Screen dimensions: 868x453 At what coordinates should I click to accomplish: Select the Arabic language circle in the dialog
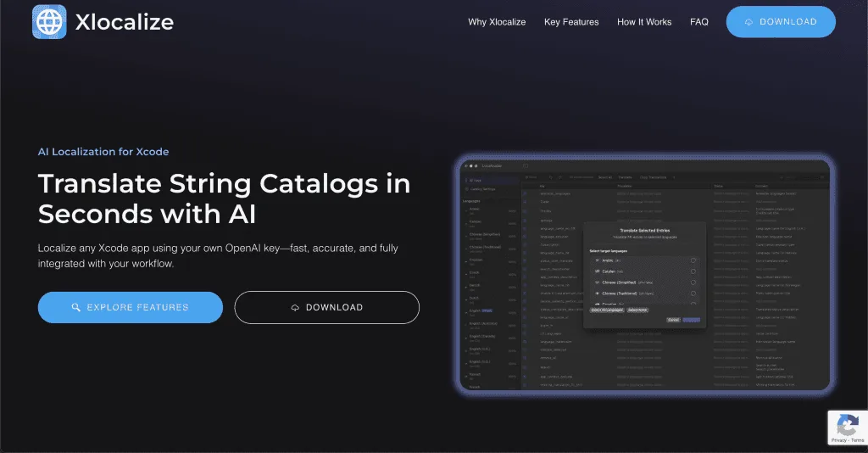click(693, 260)
